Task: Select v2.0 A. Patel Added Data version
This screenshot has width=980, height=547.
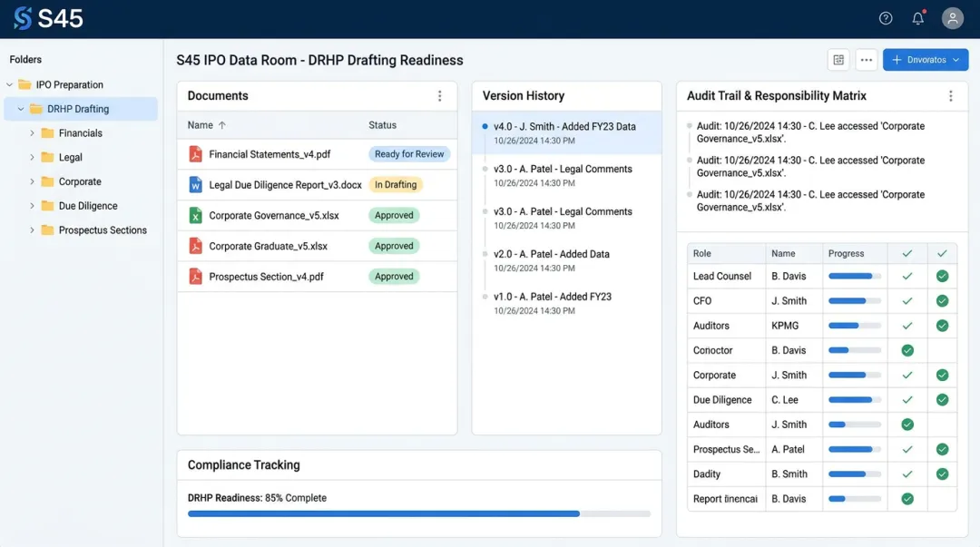Action: pyautogui.click(x=566, y=260)
